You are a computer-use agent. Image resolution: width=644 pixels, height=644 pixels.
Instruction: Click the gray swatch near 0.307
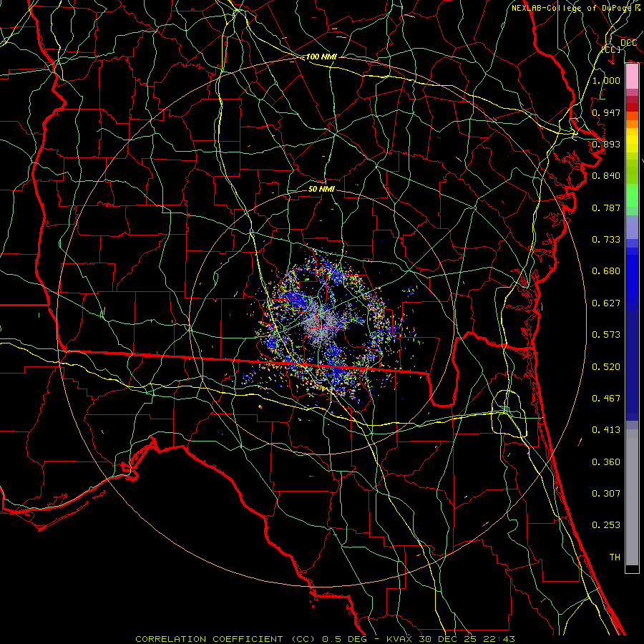click(x=632, y=497)
